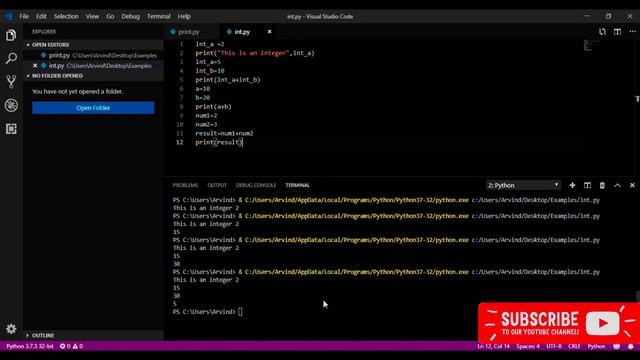Open the View menu
Screen dimensions: 640x360
point(92,16)
